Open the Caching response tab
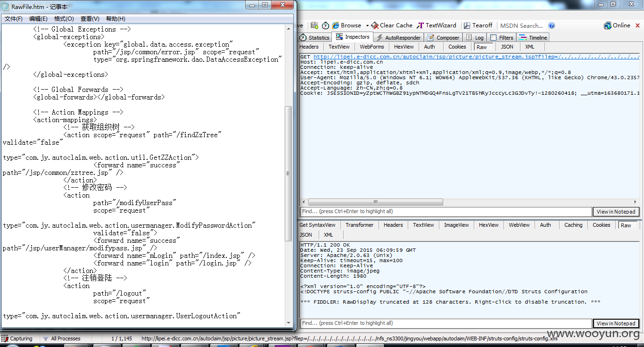This screenshot has width=644, height=347. point(573,225)
